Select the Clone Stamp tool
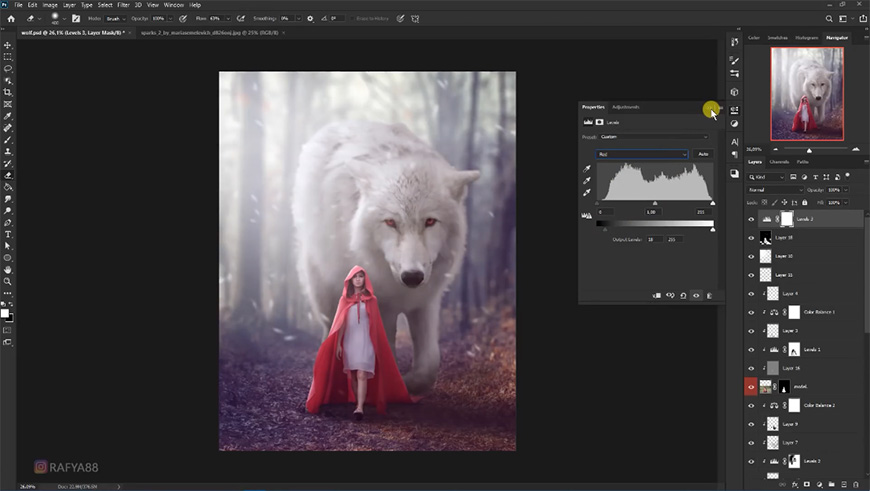The width and height of the screenshot is (870, 491). pyautogui.click(x=8, y=151)
